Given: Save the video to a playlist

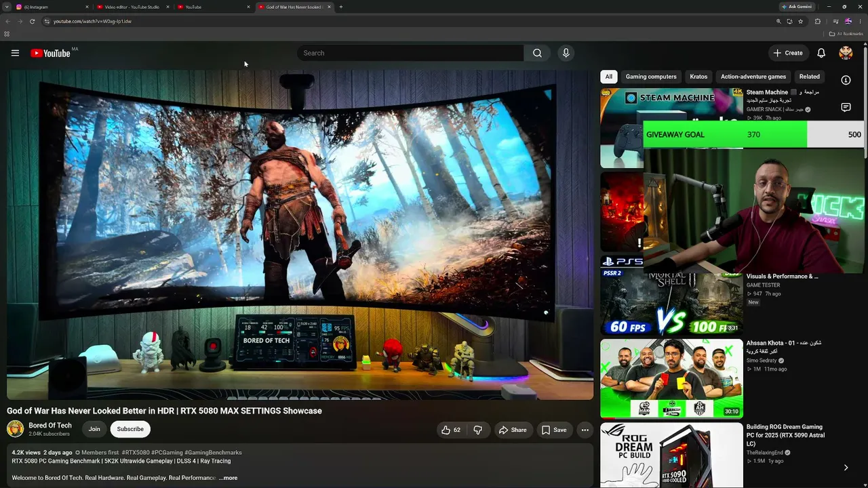Looking at the screenshot, I should pos(553,430).
